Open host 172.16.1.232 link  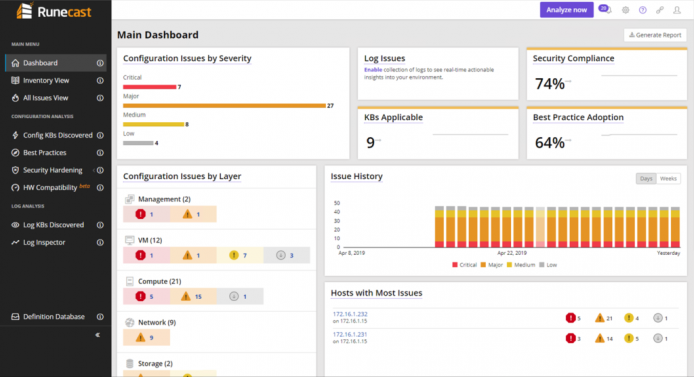[x=350, y=314]
